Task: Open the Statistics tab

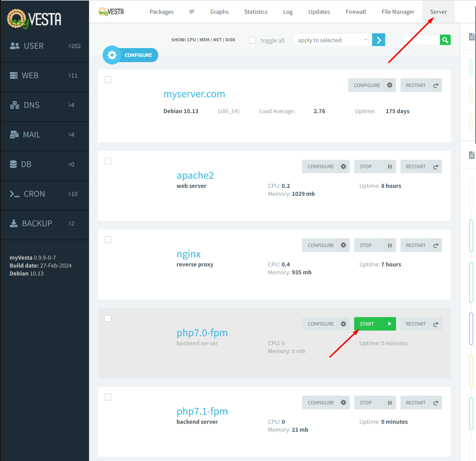Action: (256, 12)
